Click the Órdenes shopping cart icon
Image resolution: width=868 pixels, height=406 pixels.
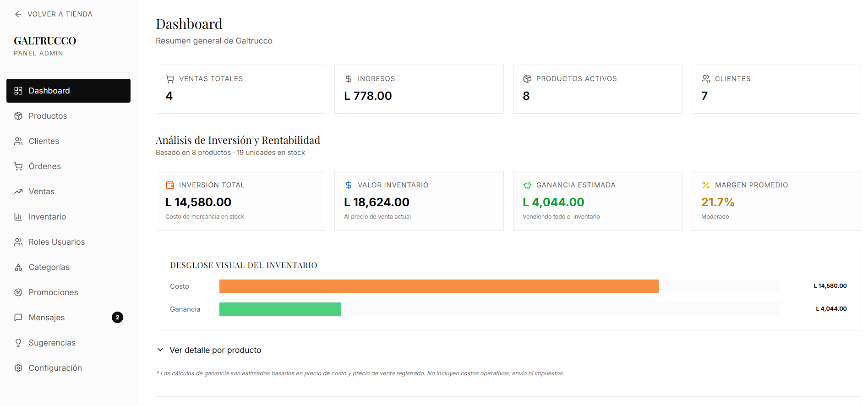coord(18,166)
